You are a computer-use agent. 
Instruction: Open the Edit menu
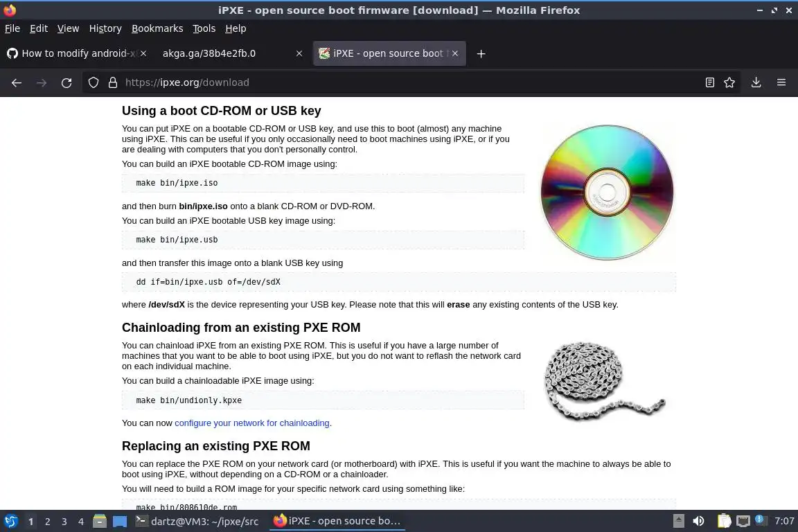click(39, 28)
